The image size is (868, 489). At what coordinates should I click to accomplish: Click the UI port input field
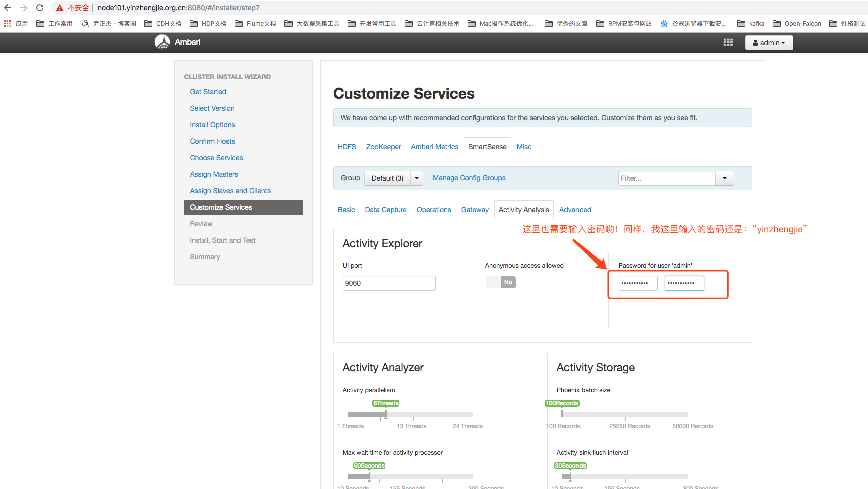click(389, 283)
